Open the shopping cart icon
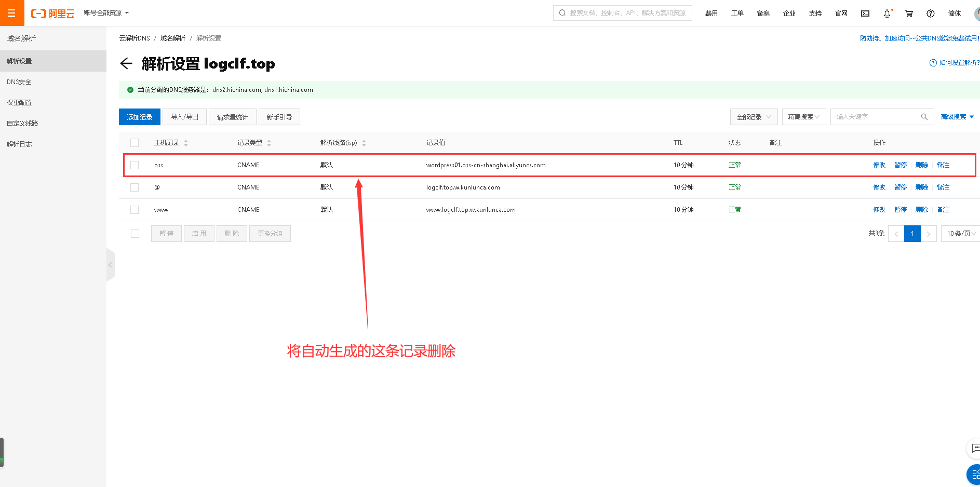Viewport: 980px width, 487px height. [x=909, y=13]
